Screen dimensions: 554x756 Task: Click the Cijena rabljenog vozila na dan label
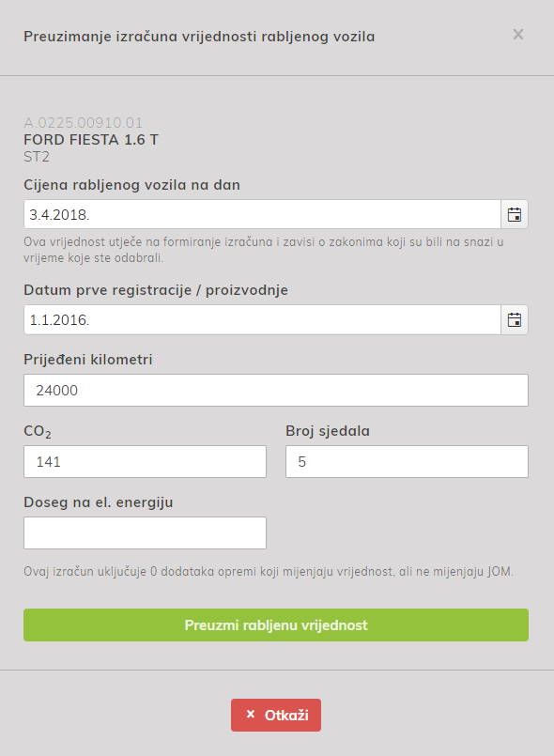pos(132,185)
